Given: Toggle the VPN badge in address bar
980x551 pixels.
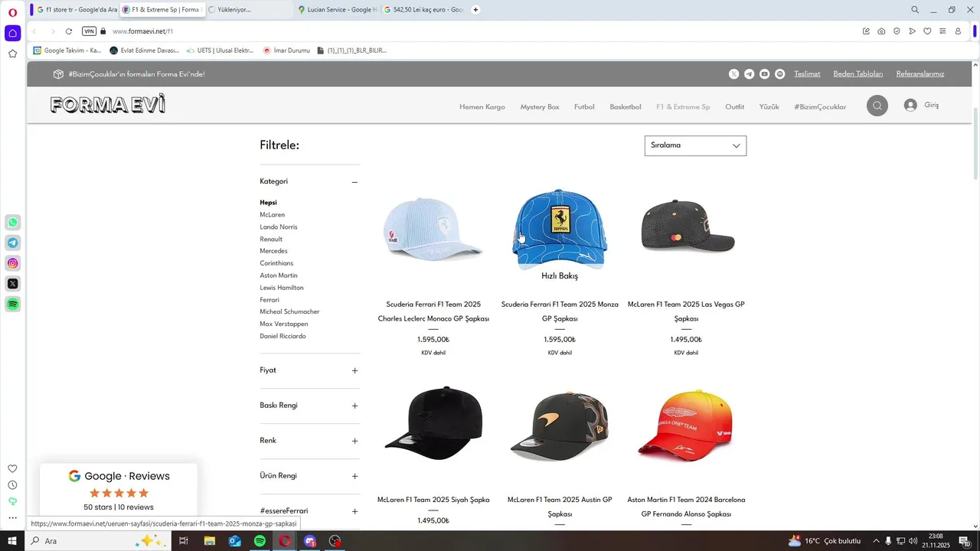Looking at the screenshot, I should point(89,31).
